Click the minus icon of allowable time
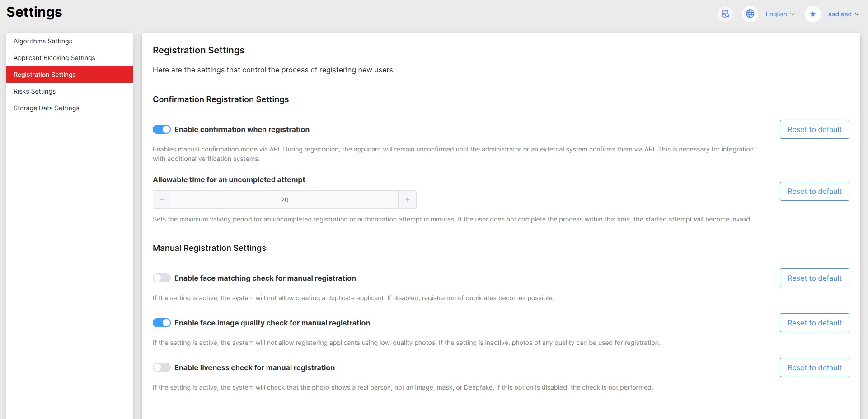Viewport: 868px width, 419px height. (x=162, y=200)
